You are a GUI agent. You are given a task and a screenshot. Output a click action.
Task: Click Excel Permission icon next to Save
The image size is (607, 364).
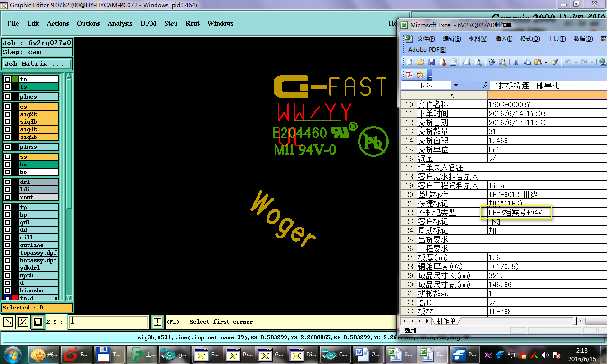point(442,62)
